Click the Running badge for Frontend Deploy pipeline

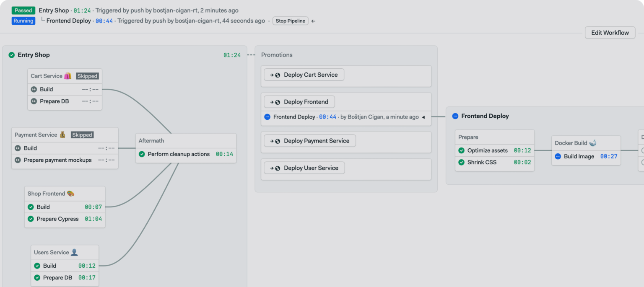(x=23, y=20)
